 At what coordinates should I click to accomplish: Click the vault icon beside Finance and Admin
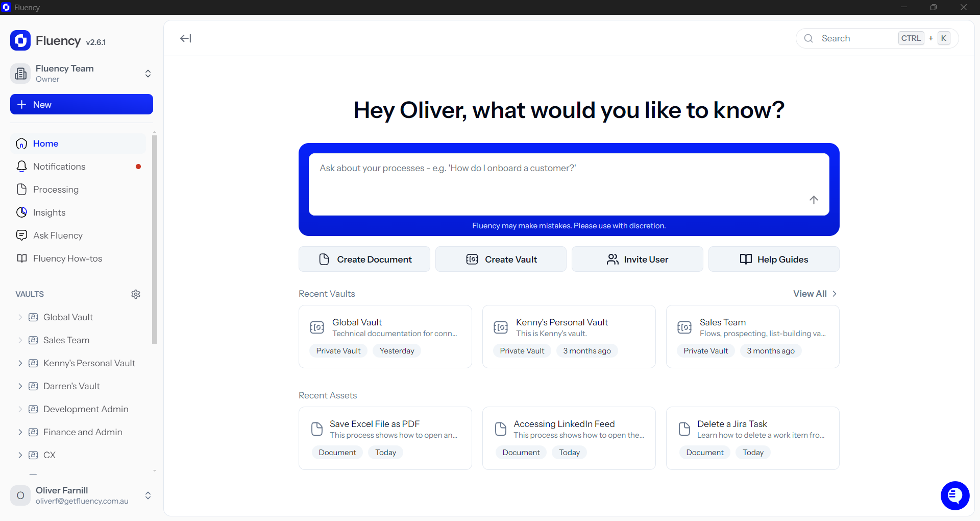pyautogui.click(x=33, y=432)
